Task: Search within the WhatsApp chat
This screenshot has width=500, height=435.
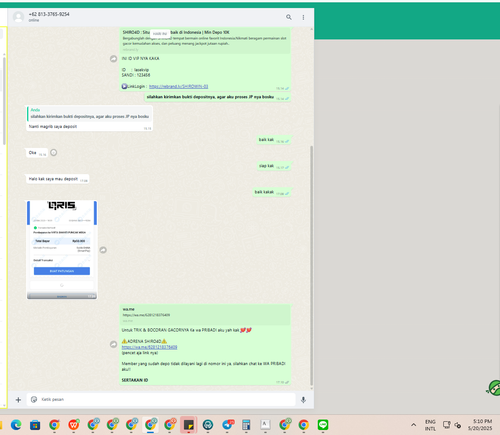Action: point(289,17)
